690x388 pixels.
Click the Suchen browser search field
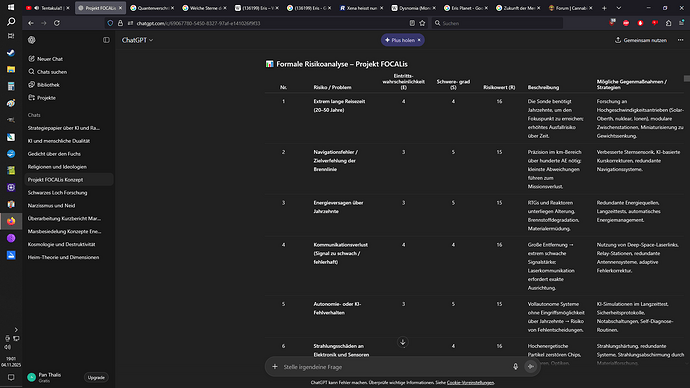coord(497,23)
